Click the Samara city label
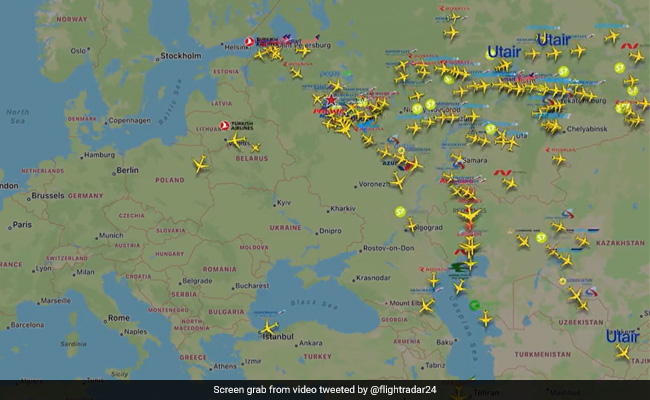650x400 pixels. [x=475, y=160]
